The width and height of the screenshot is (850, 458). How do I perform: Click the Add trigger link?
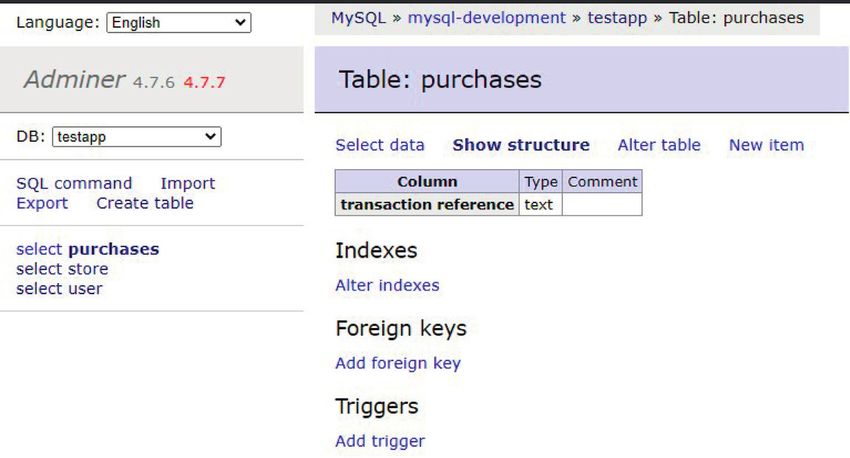(x=380, y=441)
